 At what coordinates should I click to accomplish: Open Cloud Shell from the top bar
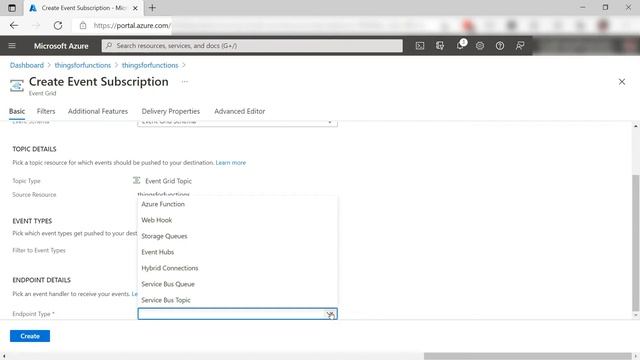point(420,46)
